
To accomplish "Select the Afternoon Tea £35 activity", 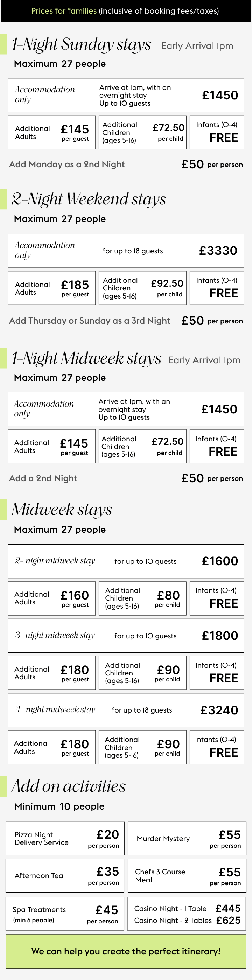I will click(65, 876).
